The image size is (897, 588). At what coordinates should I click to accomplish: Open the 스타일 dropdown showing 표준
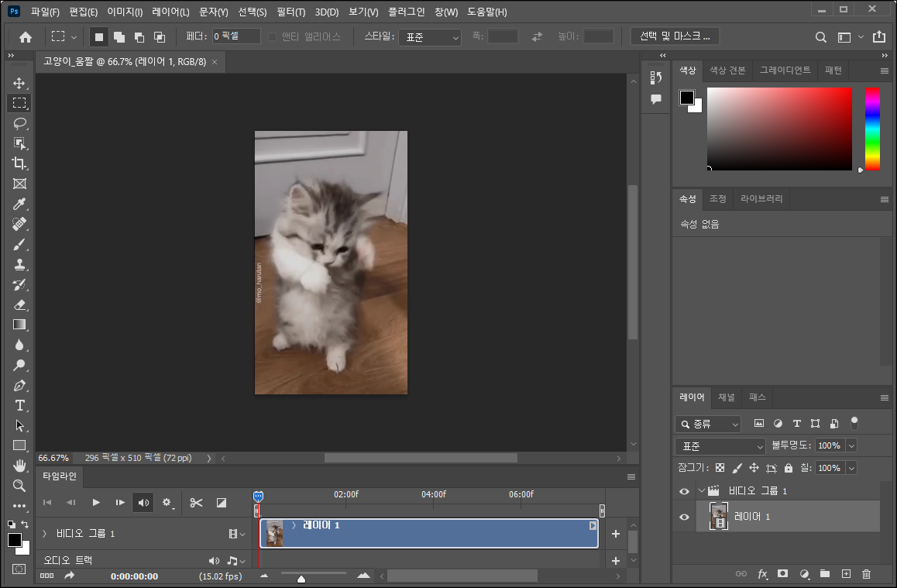point(430,37)
